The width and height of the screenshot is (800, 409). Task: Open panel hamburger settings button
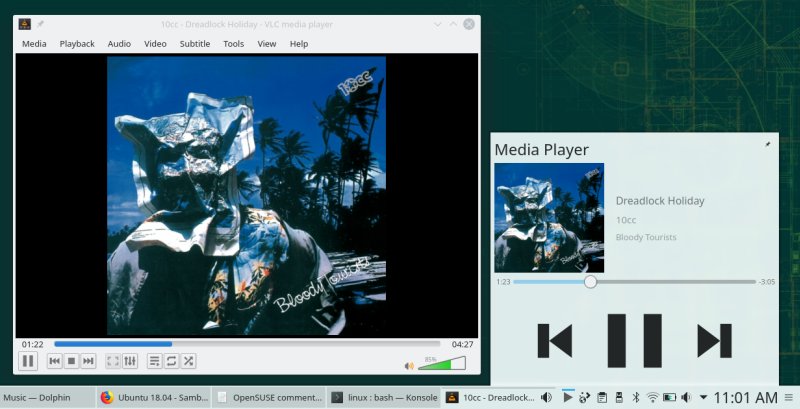[789, 397]
